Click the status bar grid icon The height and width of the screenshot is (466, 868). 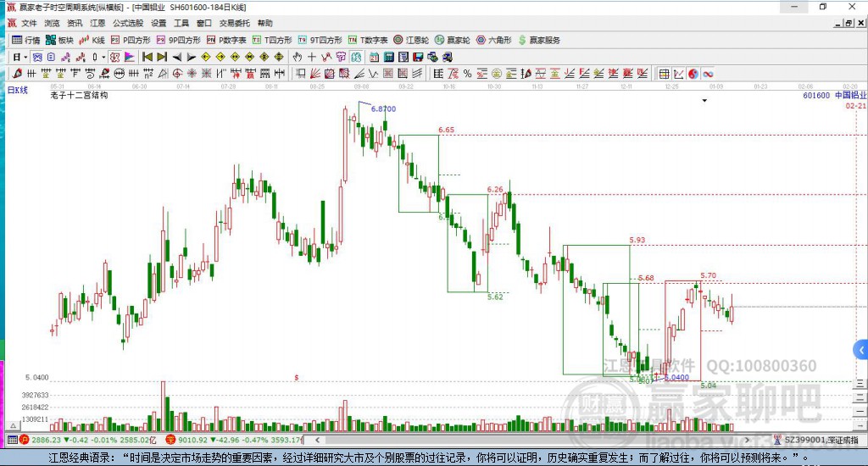tap(12, 440)
